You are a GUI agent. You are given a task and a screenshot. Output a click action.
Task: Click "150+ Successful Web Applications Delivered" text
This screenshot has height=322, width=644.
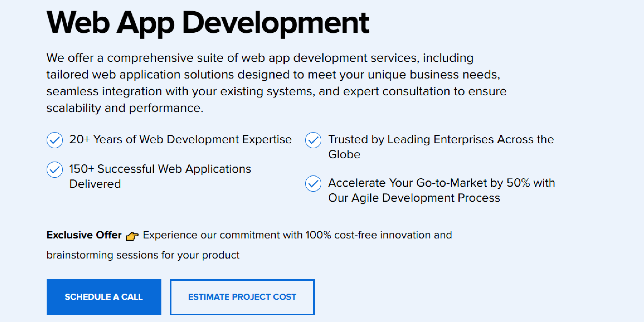click(x=160, y=176)
